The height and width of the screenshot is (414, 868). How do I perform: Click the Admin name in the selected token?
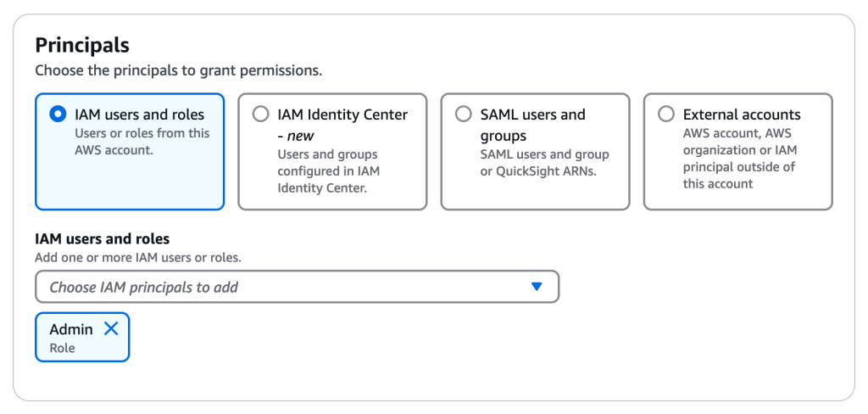tap(71, 329)
